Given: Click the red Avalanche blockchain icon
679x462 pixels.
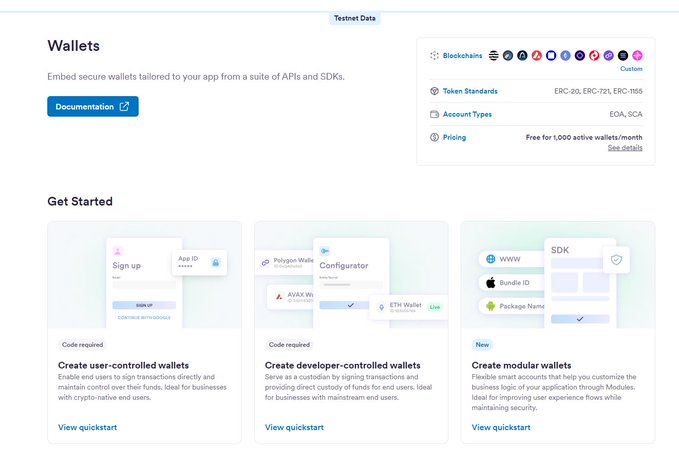Looking at the screenshot, I should pos(537,55).
